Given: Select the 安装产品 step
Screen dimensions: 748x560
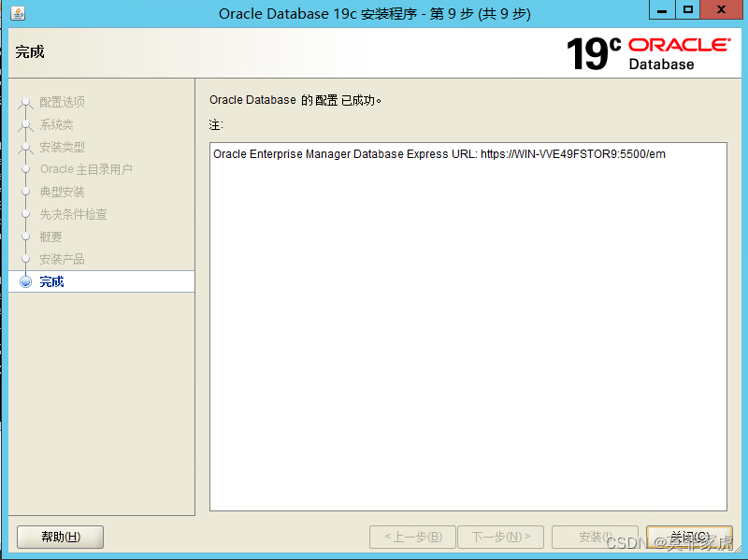Looking at the screenshot, I should [62, 259].
